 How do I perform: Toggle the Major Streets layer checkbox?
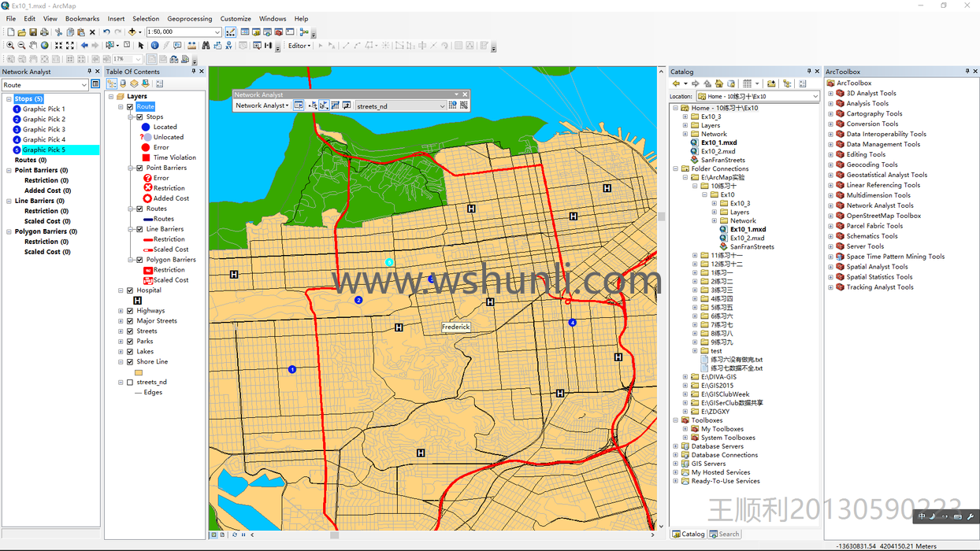click(x=130, y=321)
